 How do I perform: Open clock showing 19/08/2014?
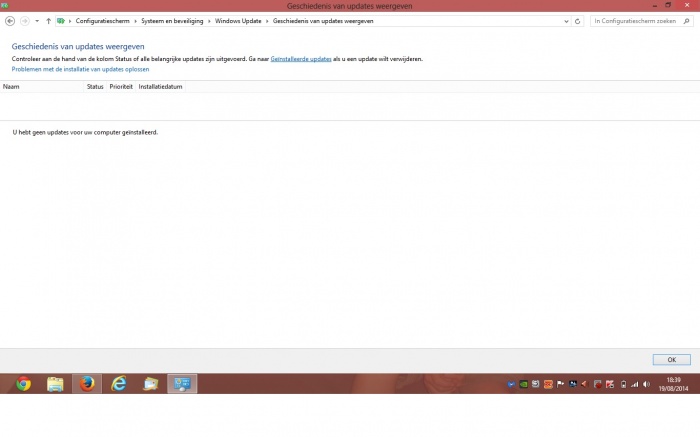tap(673, 384)
